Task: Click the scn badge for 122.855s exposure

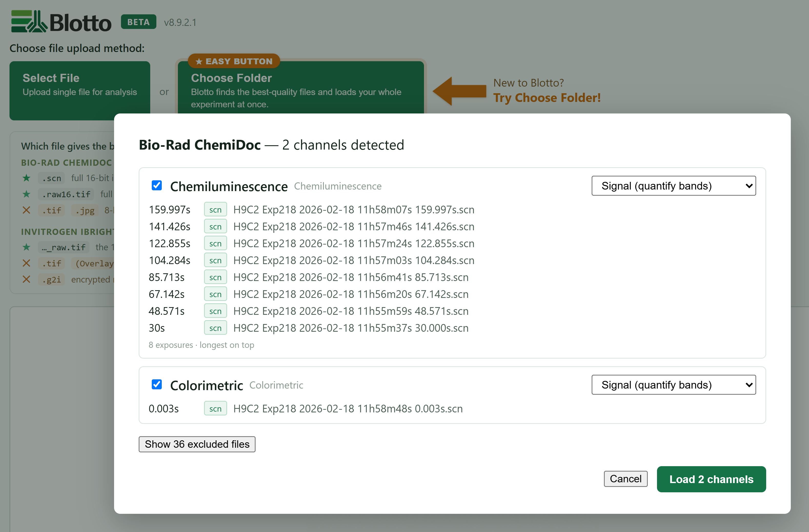Action: click(215, 244)
